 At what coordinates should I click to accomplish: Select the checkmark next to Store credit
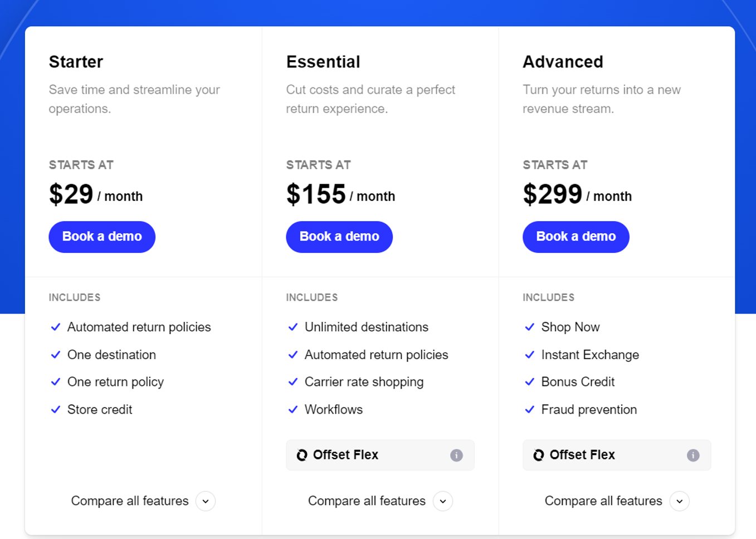55,409
